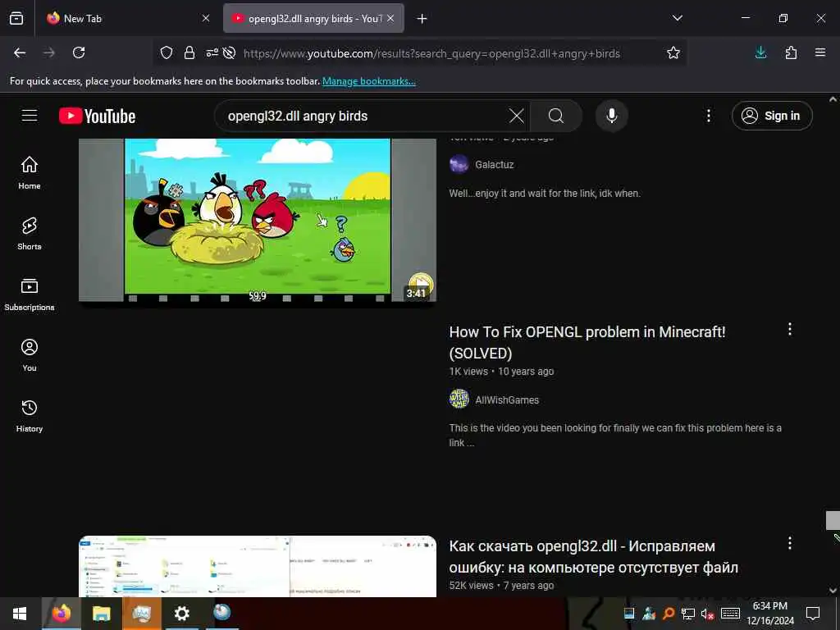Open Shorts in YouTube sidebar
The width and height of the screenshot is (840, 630).
pyautogui.click(x=30, y=234)
